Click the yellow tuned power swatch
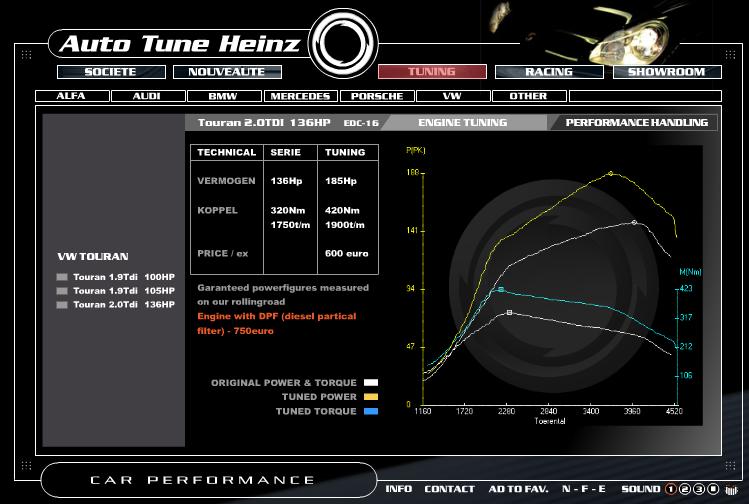Viewport: 749px width, 504px height. (x=371, y=397)
